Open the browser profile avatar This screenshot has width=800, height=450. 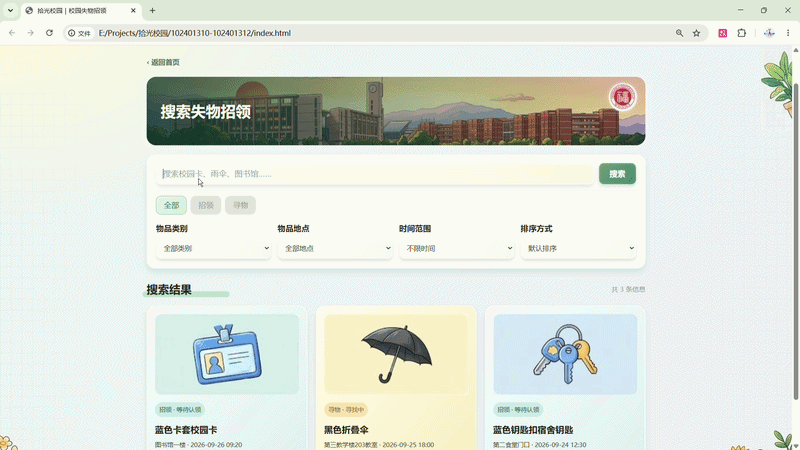769,33
